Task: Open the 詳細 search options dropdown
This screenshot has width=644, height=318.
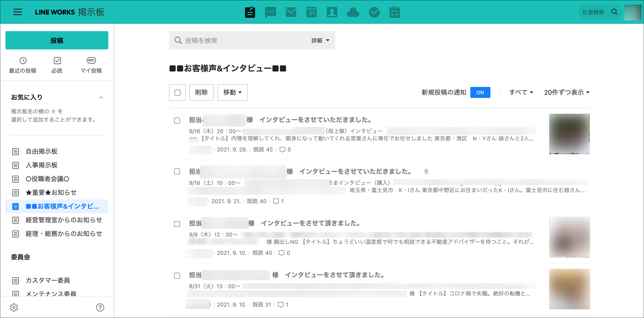Action: point(320,40)
